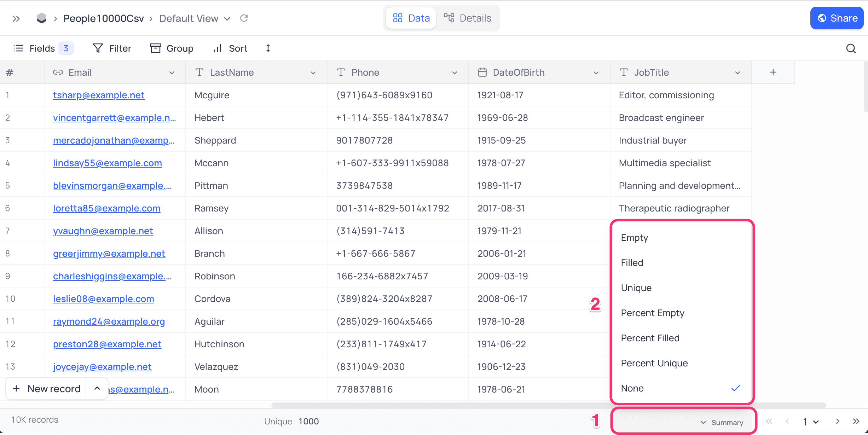Switch to the Data tab

click(x=411, y=18)
